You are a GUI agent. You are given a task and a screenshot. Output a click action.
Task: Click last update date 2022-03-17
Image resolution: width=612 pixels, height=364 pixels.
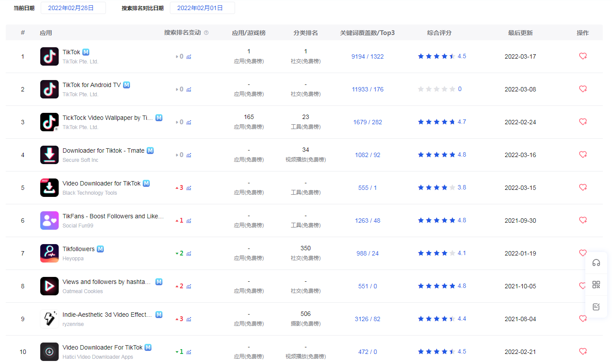521,56
